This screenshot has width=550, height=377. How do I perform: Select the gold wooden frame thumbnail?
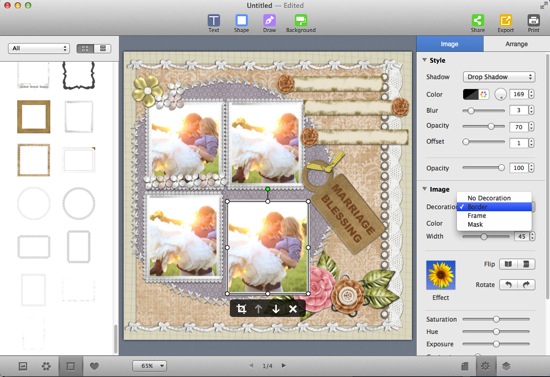[x=34, y=116]
